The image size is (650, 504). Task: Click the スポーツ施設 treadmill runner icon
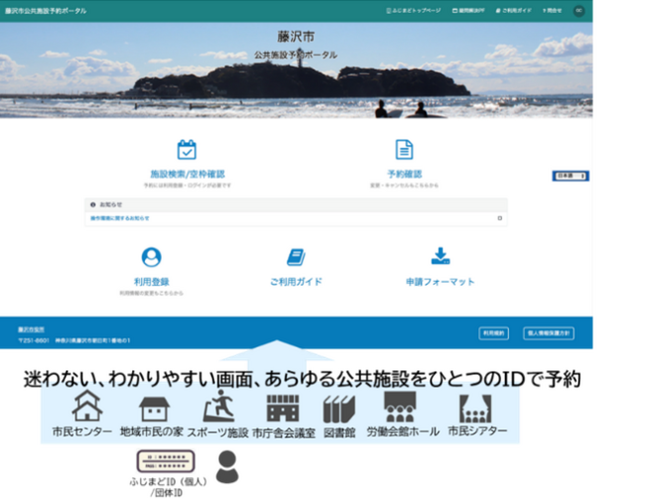pos(219,406)
